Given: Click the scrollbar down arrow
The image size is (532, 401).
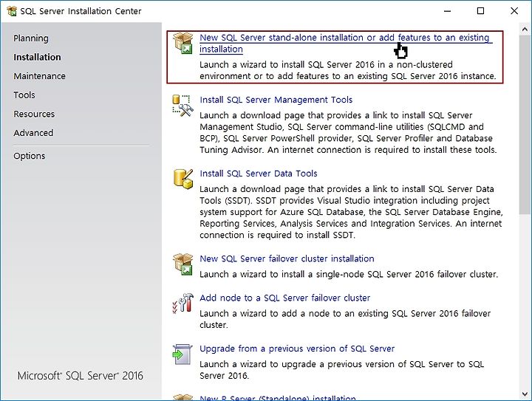Looking at the screenshot, I should tap(525, 394).
